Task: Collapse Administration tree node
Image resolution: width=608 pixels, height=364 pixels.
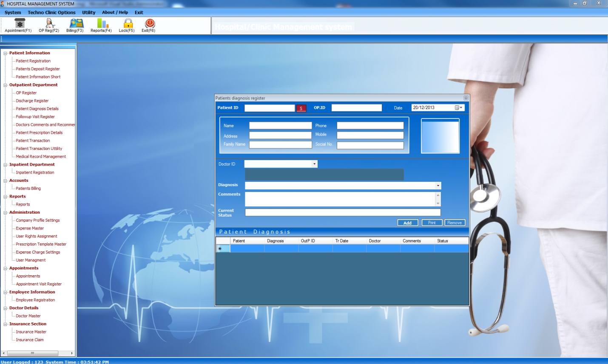Action: click(6, 212)
